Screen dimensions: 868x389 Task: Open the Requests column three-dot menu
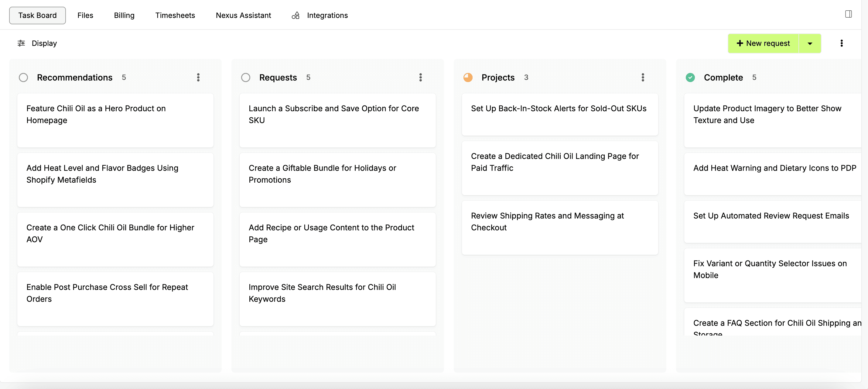click(420, 77)
